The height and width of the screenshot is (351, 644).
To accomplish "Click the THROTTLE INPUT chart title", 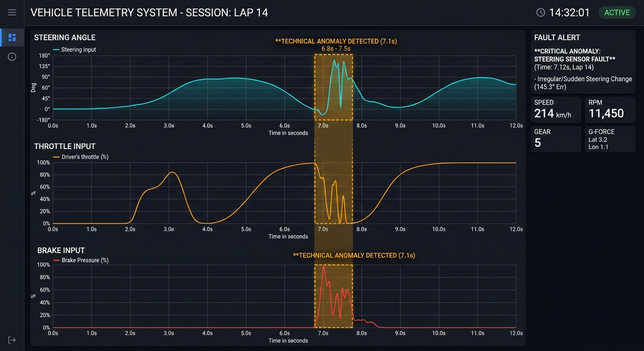I will pyautogui.click(x=64, y=146).
